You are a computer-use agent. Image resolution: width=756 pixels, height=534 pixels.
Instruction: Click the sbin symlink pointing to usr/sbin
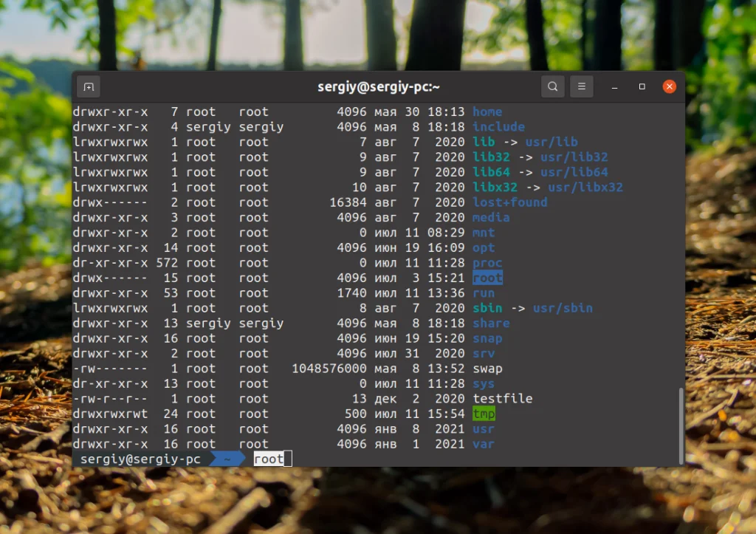[487, 308]
